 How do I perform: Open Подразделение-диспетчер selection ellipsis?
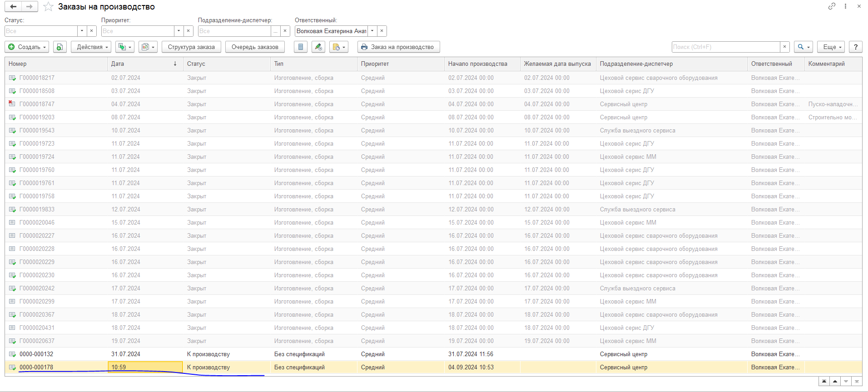point(275,31)
